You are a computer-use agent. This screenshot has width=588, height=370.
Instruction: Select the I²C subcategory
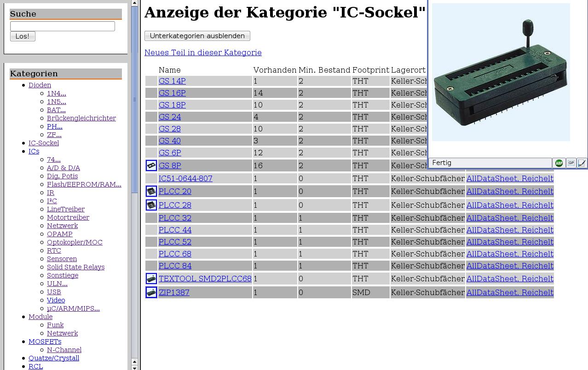[52, 201]
